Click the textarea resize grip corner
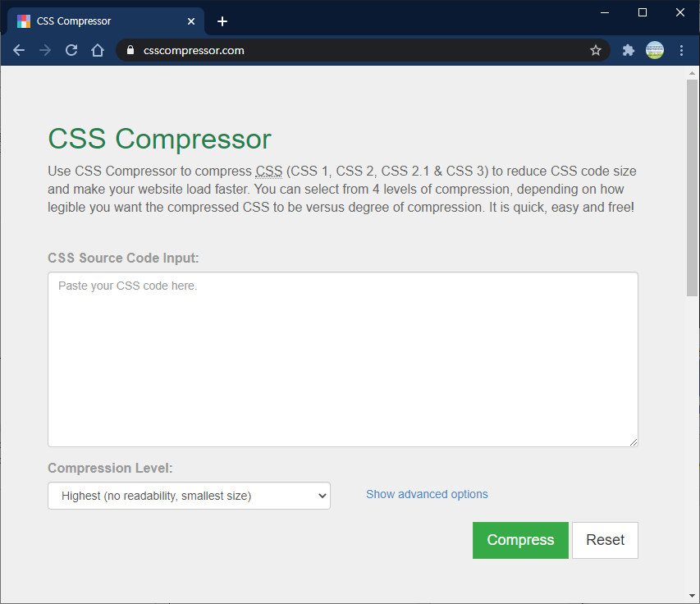Viewport: 700px width, 604px height. coord(634,442)
